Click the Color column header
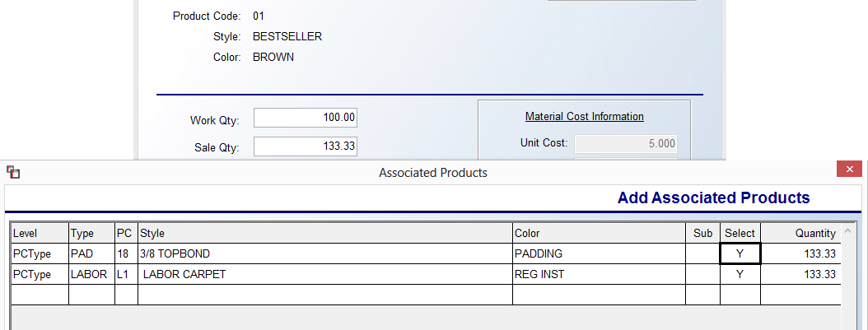868x330 pixels. click(599, 233)
